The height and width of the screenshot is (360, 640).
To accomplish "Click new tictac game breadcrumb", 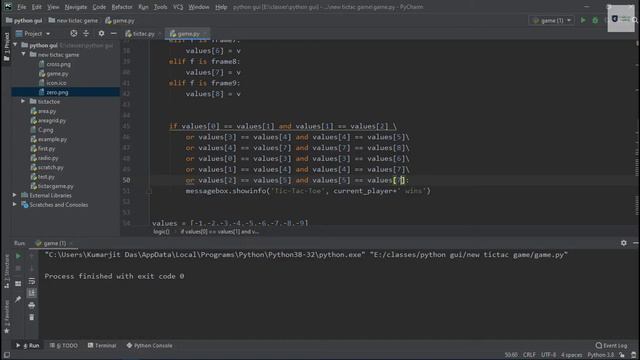I will pyautogui.click(x=73, y=20).
